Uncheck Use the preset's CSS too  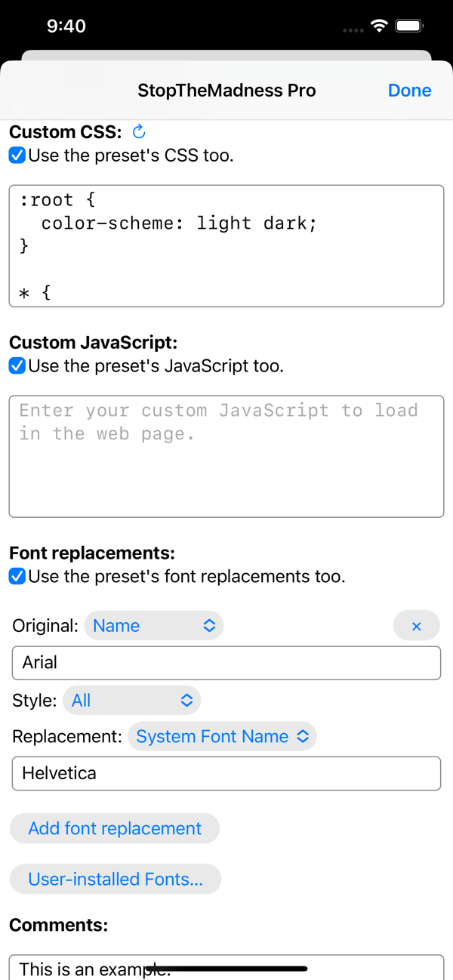coord(17,156)
